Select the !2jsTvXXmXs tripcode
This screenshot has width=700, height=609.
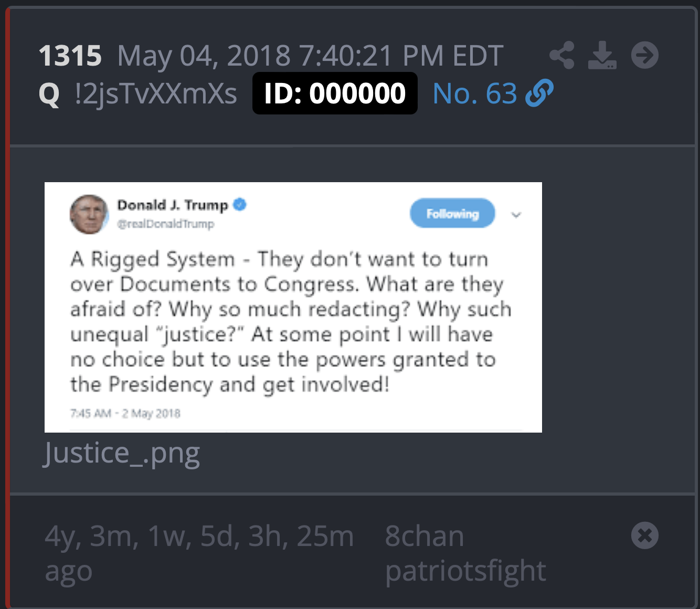click(156, 94)
